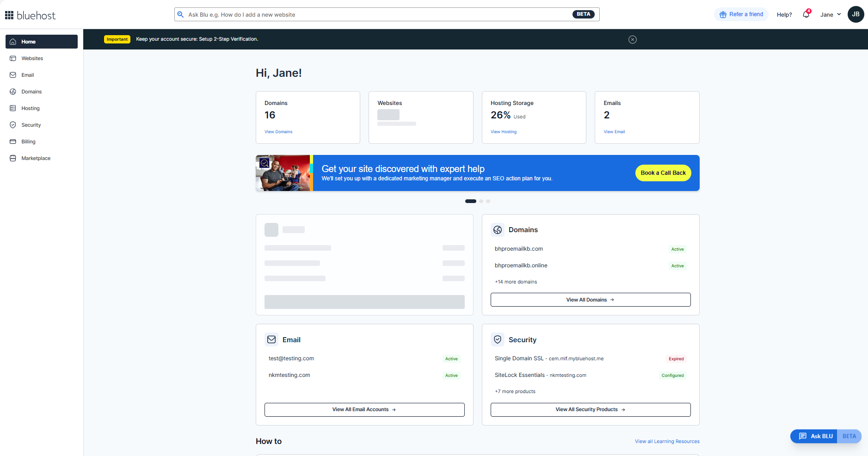This screenshot has width=868, height=456.
Task: Select the second carousel page indicator
Action: point(480,201)
